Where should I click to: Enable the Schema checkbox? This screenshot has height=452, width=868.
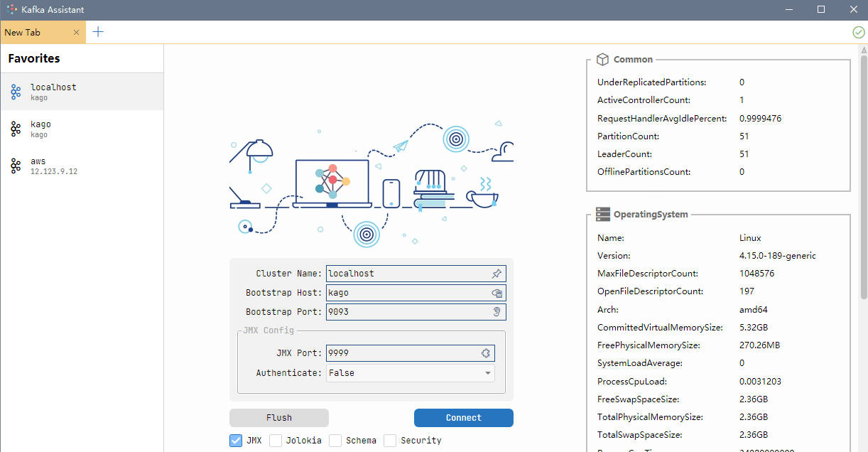tap(335, 441)
